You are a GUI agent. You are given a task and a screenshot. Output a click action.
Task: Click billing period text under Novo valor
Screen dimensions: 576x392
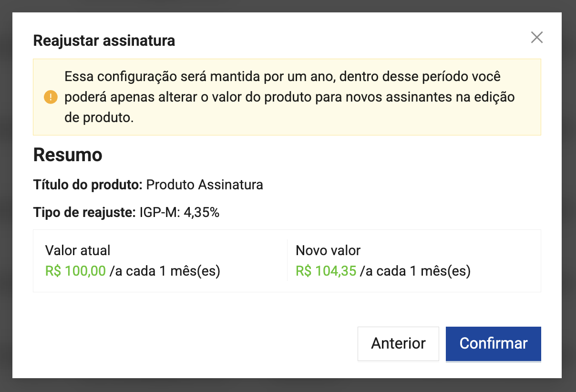pos(415,271)
